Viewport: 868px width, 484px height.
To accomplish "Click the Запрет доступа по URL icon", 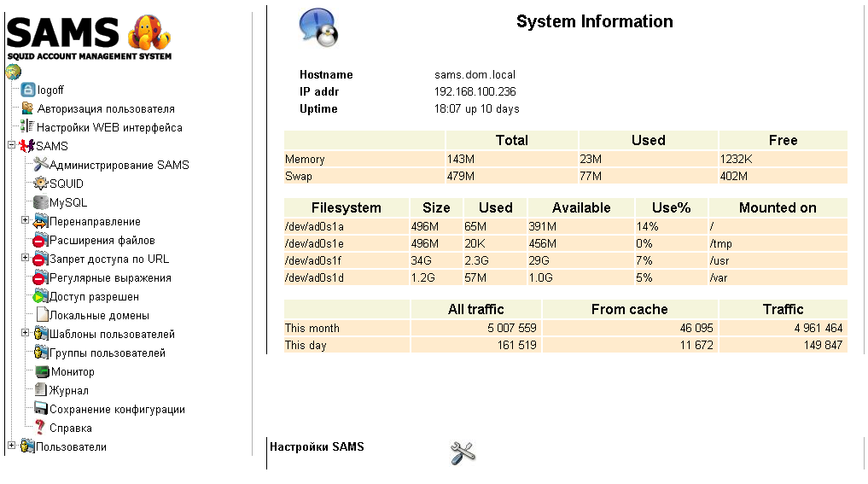I will pyautogui.click(x=40, y=259).
